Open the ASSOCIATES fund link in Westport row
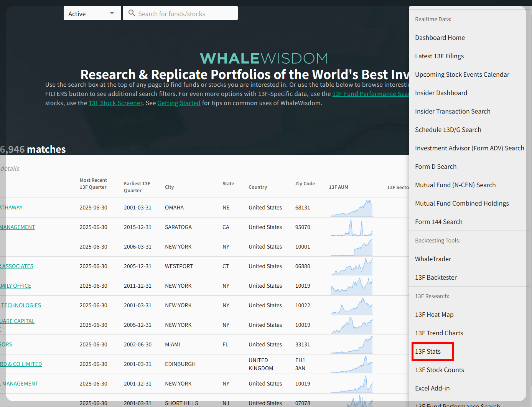The image size is (532, 407). [16, 266]
